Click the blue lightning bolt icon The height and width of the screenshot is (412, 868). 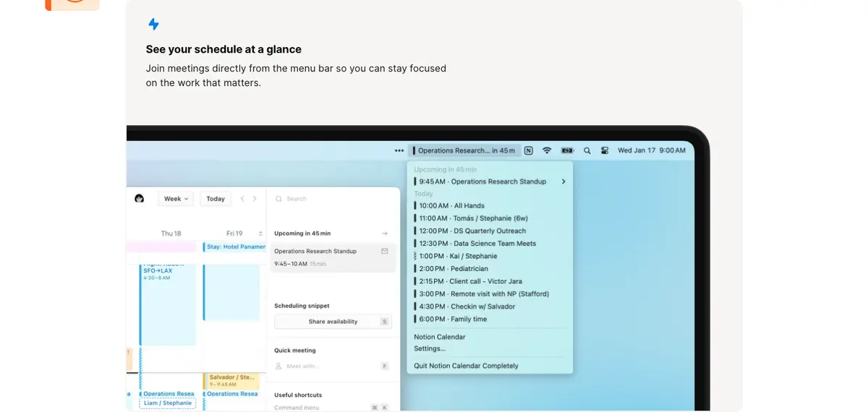153,25
